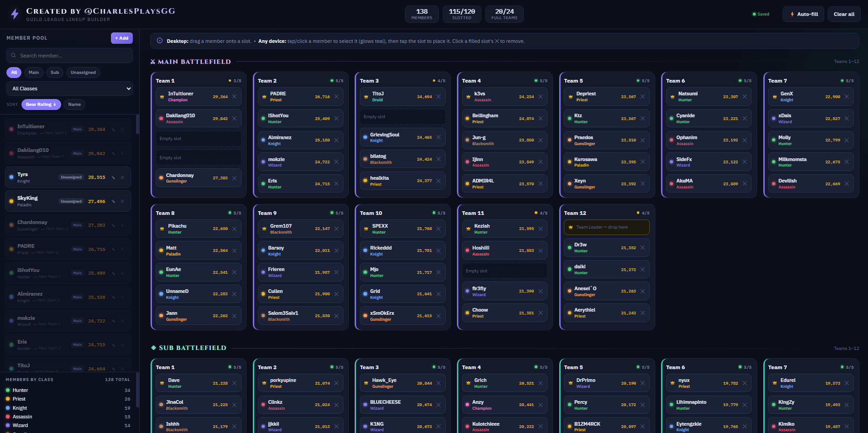
Task: Delete Tyrs member with trash icon
Action: 122,177
